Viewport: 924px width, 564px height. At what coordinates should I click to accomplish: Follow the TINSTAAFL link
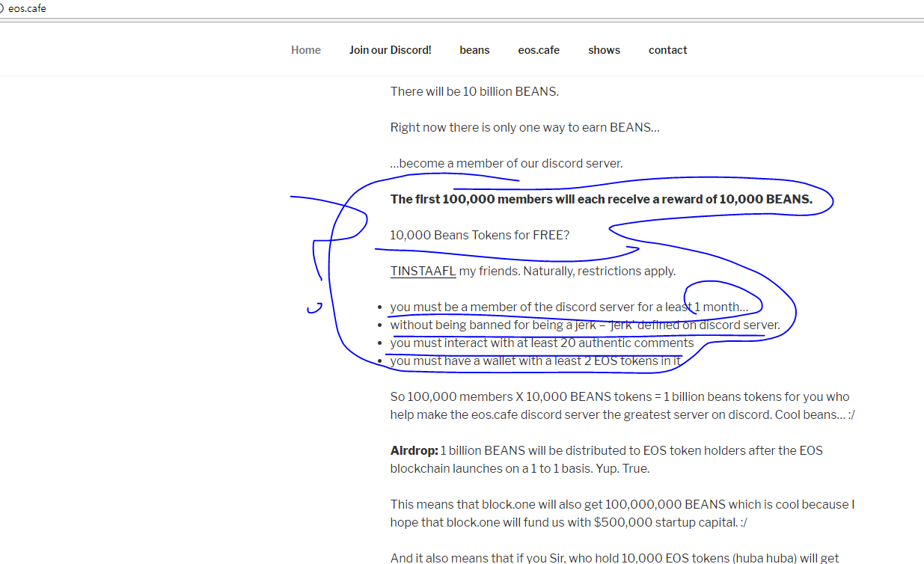point(423,271)
